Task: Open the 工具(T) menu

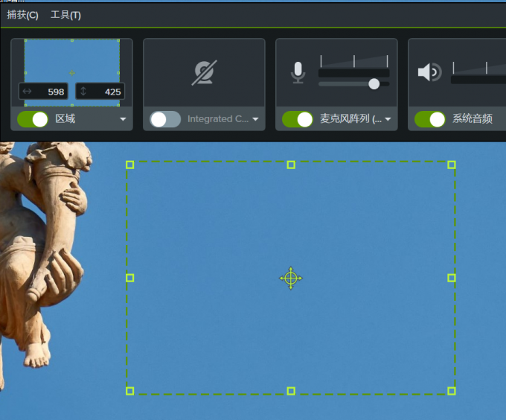Action: tap(65, 15)
